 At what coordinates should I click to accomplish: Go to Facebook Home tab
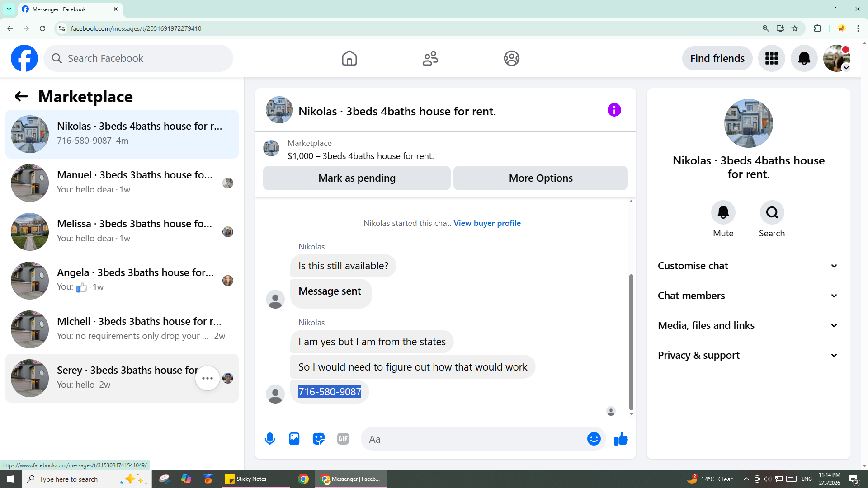349,58
